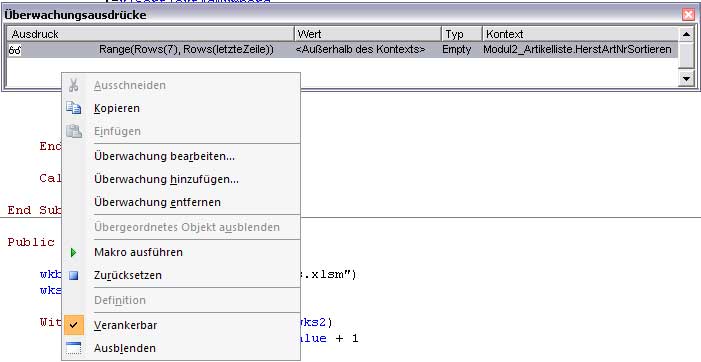Click the Copy icon beside Kopieren
Screen dimensions: 701x362
click(x=73, y=108)
